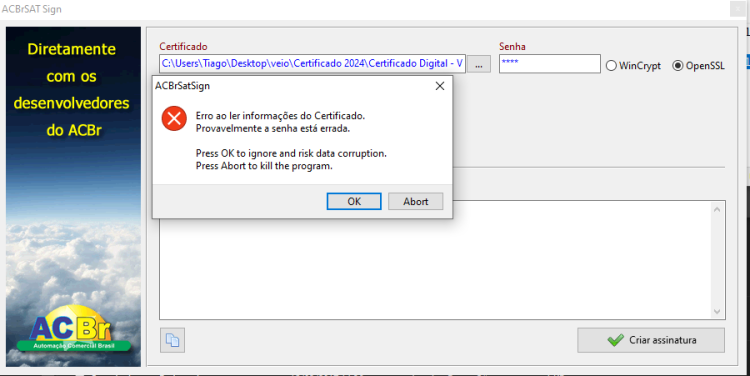Click the Criar assinatura button
The image size is (750, 376).
tap(651, 340)
